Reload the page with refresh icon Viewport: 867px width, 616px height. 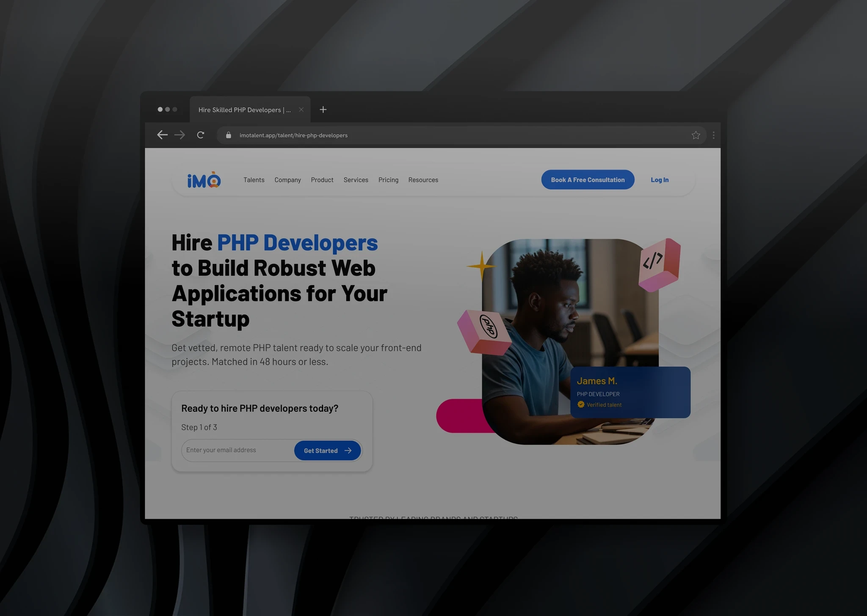coord(201,135)
